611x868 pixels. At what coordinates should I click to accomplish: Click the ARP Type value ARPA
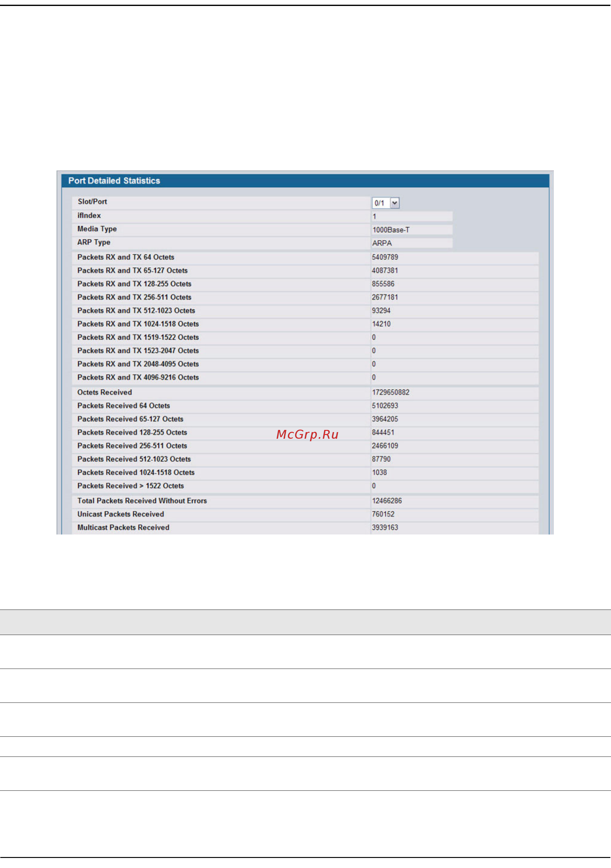412,243
